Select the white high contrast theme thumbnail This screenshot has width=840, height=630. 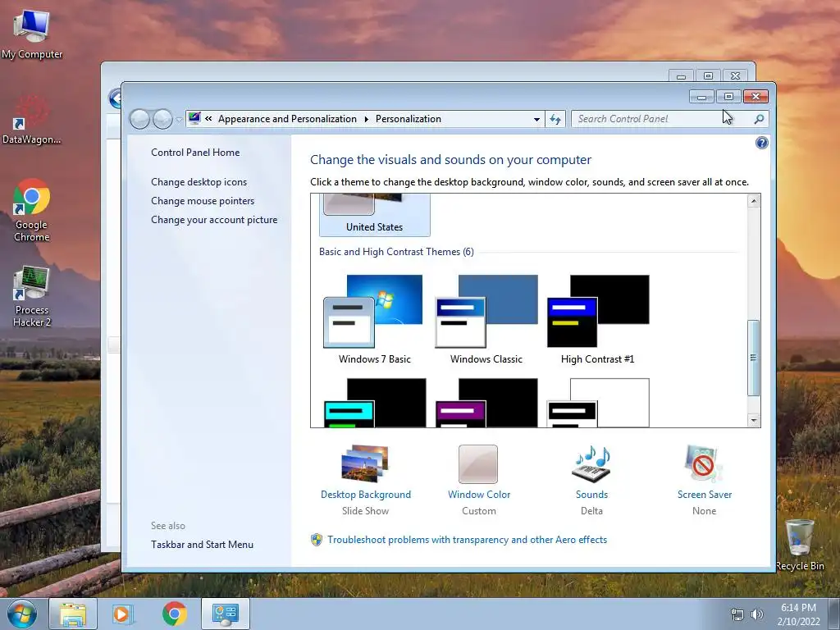pyautogui.click(x=597, y=403)
